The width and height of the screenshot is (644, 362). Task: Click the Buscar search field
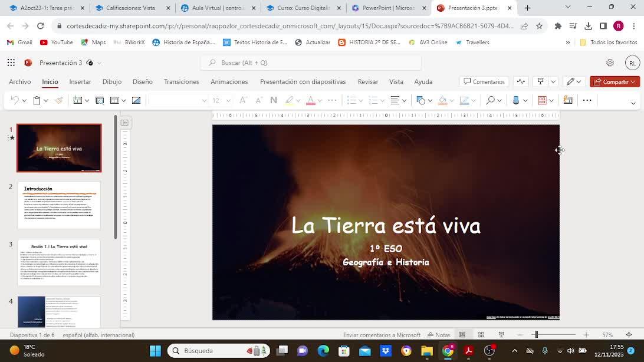[311, 63]
